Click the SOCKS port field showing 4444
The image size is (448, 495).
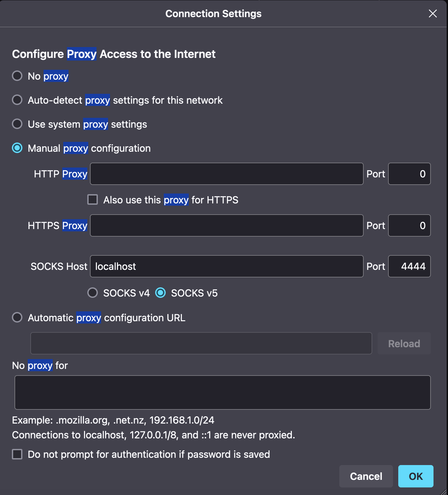coord(409,266)
